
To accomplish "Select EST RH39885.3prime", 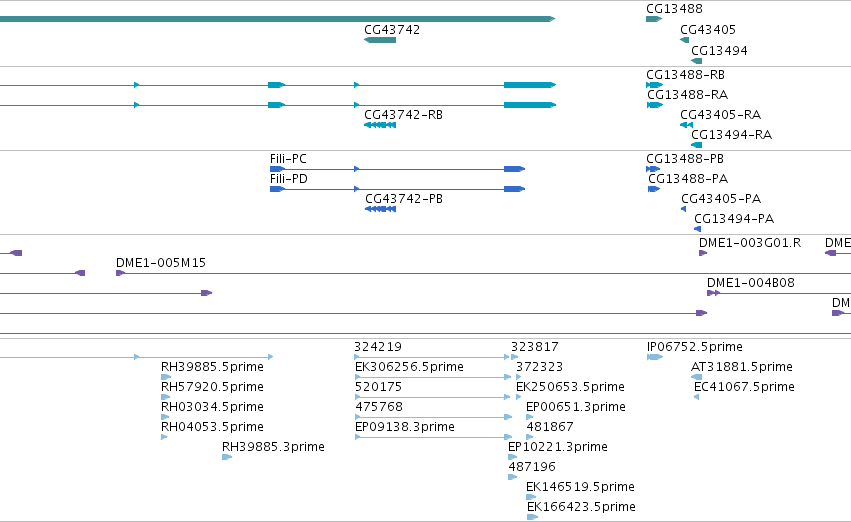I will click(x=273, y=448).
